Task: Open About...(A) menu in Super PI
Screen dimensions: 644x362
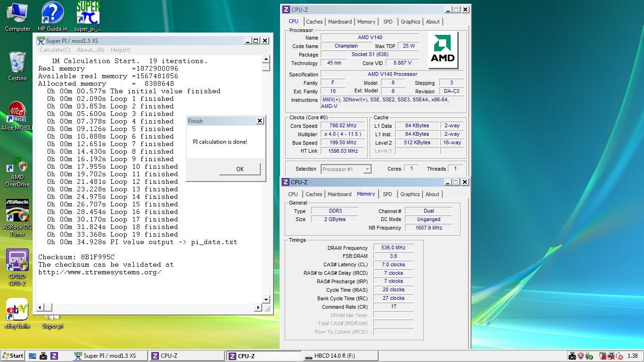Action: (90, 49)
